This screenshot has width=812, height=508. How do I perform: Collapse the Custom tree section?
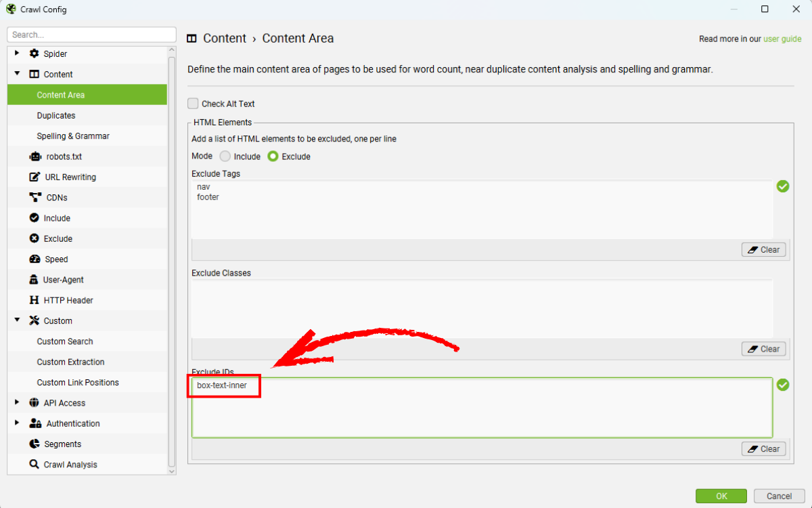[x=17, y=320]
